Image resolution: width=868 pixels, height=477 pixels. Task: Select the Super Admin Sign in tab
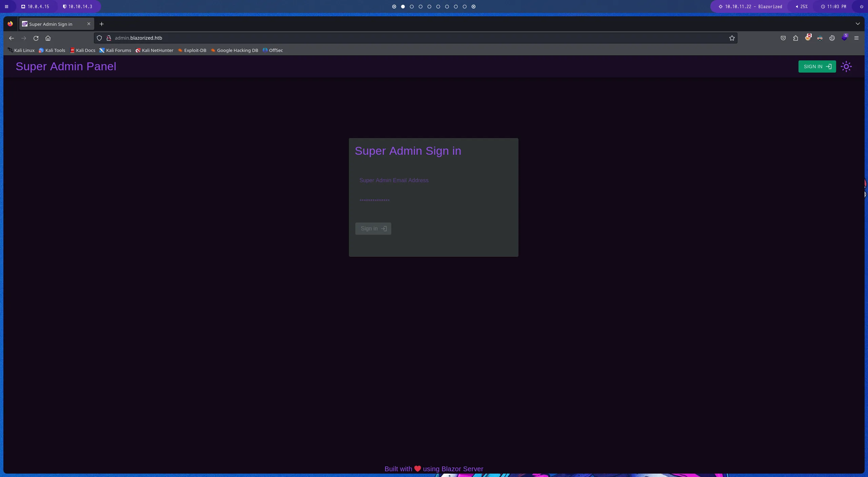pyautogui.click(x=51, y=24)
